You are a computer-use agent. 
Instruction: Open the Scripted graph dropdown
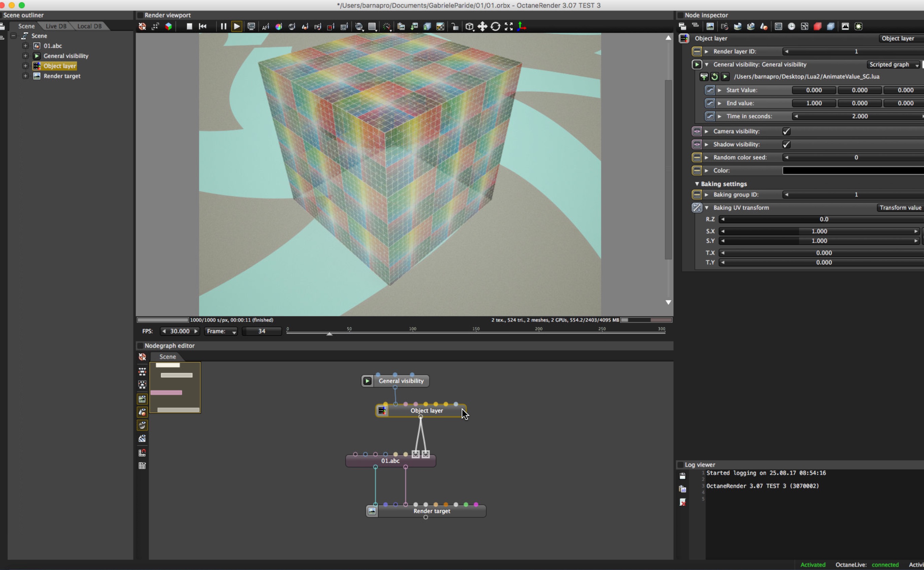point(893,65)
